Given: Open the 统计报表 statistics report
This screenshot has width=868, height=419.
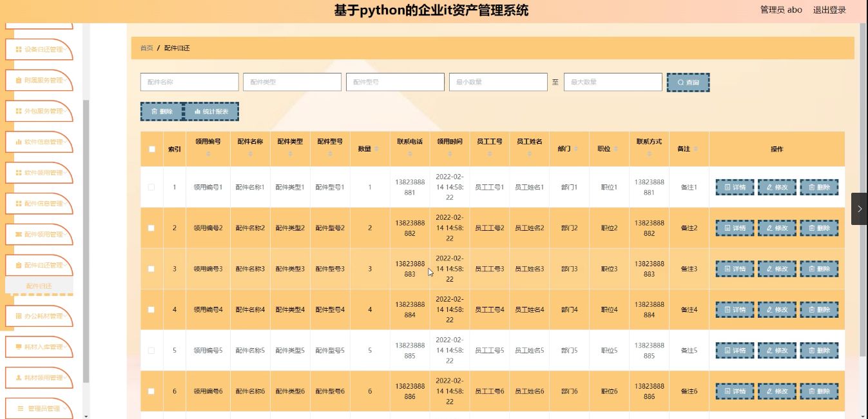Looking at the screenshot, I should pos(211,112).
